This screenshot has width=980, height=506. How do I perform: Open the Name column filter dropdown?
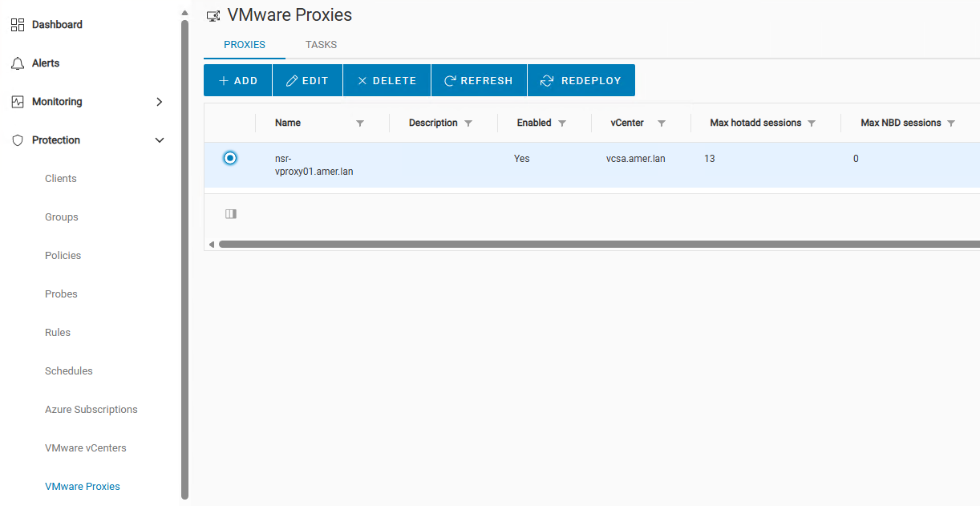[360, 123]
